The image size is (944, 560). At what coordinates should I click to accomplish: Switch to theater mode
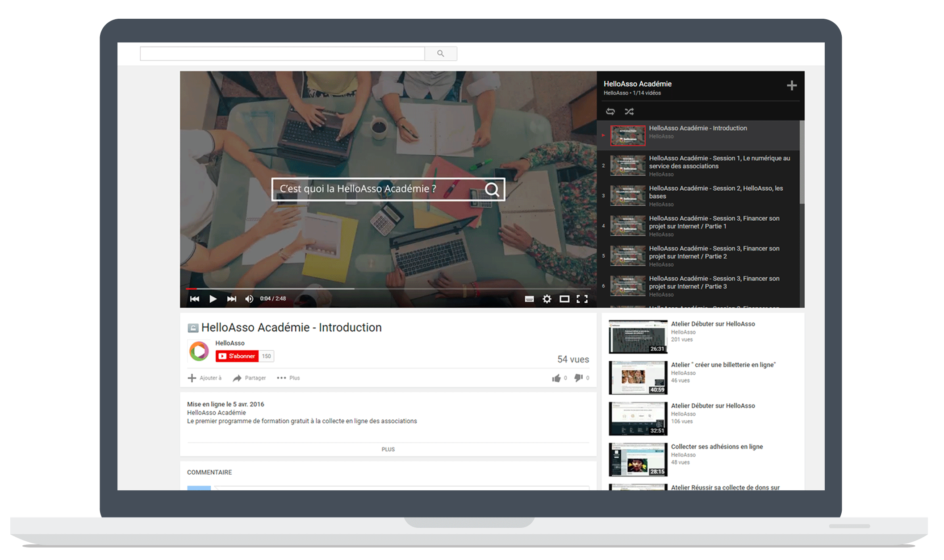coord(564,299)
